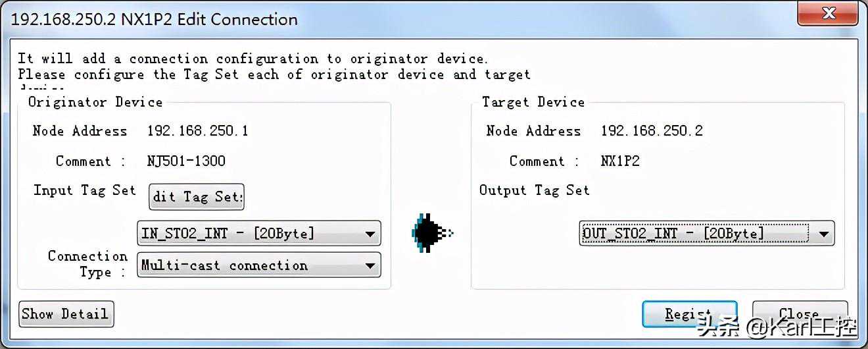Click the Show Detail button
The image size is (868, 349).
pos(66,314)
